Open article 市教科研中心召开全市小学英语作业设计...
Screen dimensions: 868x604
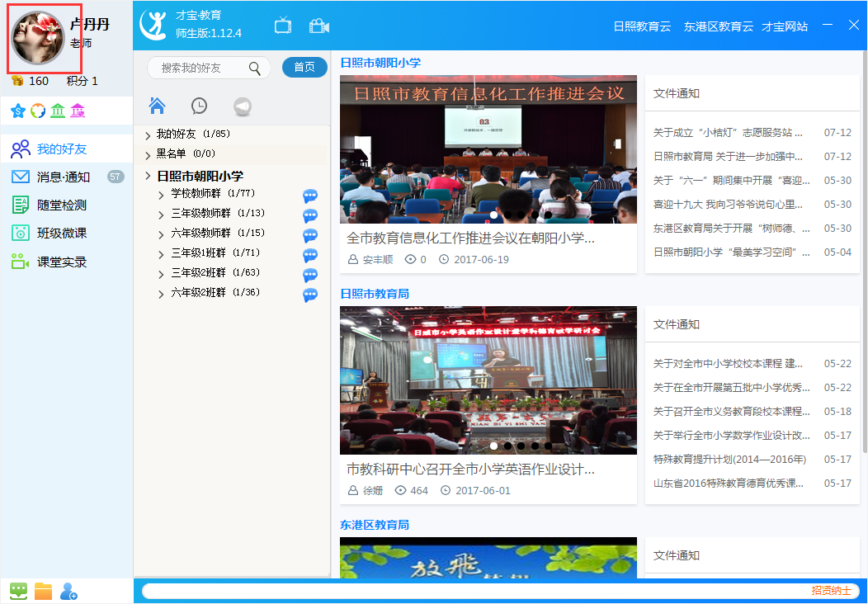pos(470,470)
